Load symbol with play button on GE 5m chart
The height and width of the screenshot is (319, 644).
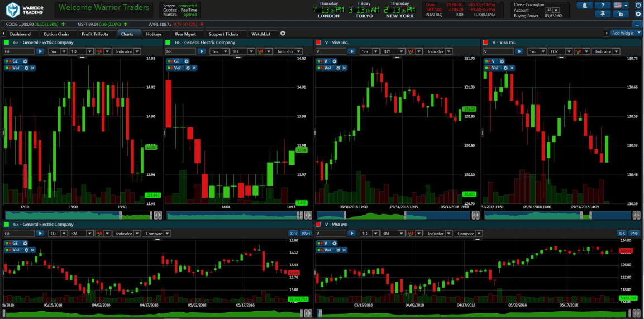pyautogui.click(x=40, y=51)
